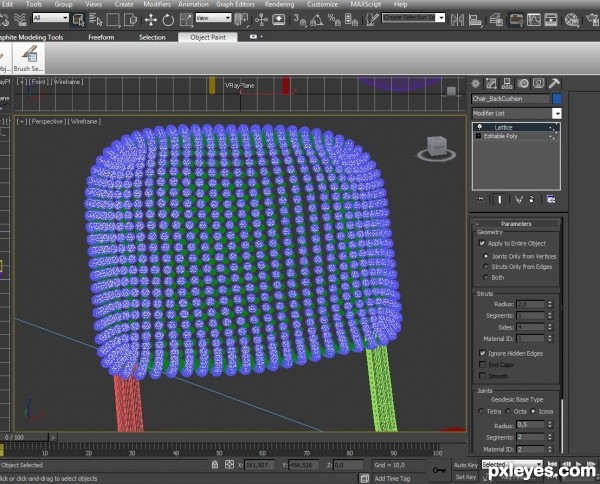
Task: Toggle Percent Snap
Action: click(x=334, y=20)
